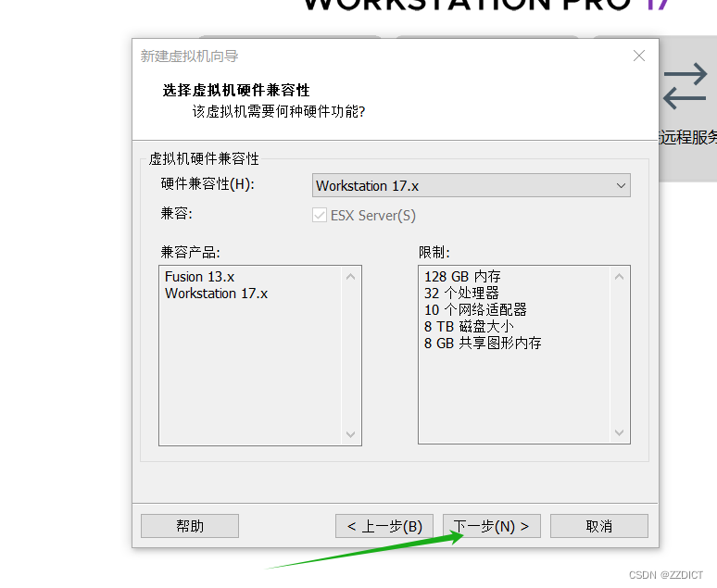Click the 128 GB 内存 limit entry
The image size is (717, 588).
[x=462, y=277]
